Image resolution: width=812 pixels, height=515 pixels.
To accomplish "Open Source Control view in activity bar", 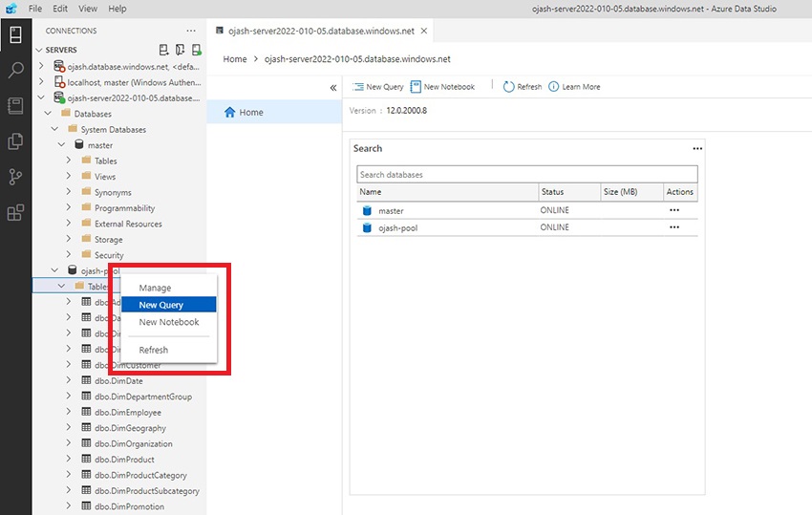I will [x=15, y=177].
